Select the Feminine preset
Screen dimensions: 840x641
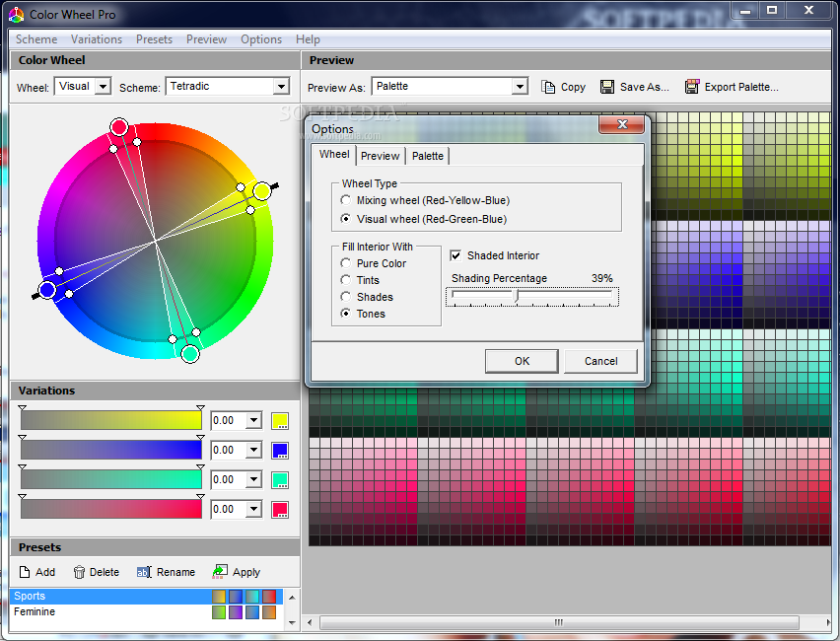[x=146, y=611]
